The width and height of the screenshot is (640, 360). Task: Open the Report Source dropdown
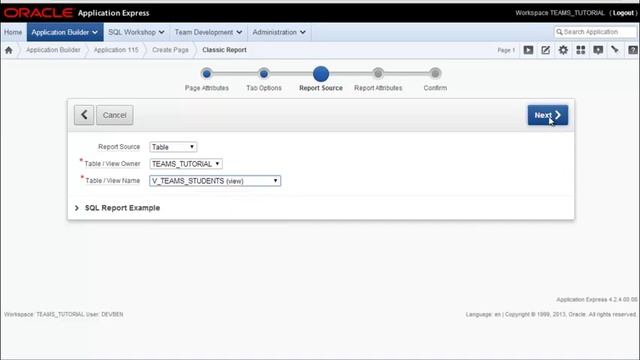click(173, 147)
